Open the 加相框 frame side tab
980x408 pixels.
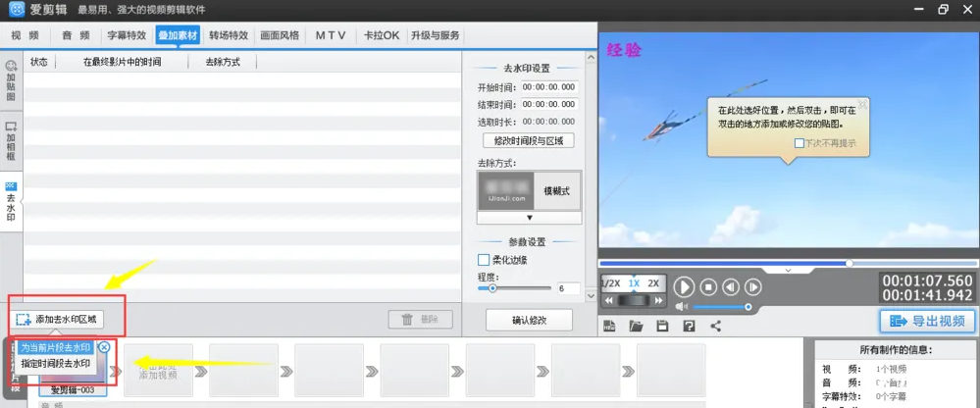point(11,141)
